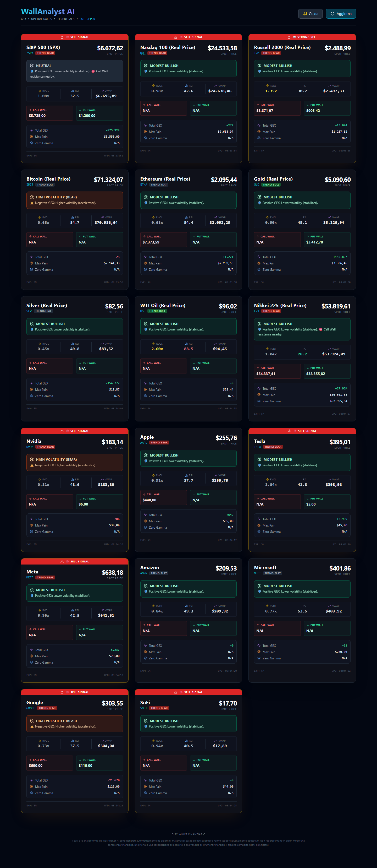Click the Total GEX pulse icon on Tesla card
This screenshot has height=868, width=377.
click(x=259, y=519)
